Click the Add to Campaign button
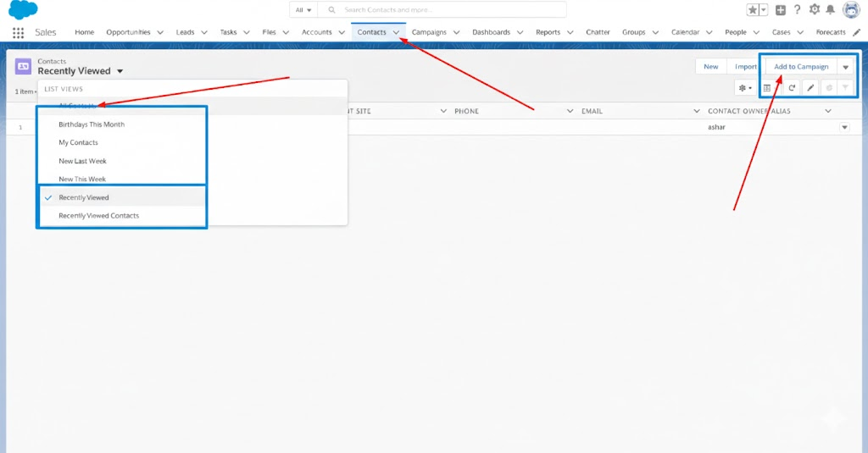The image size is (868, 453). pos(801,67)
